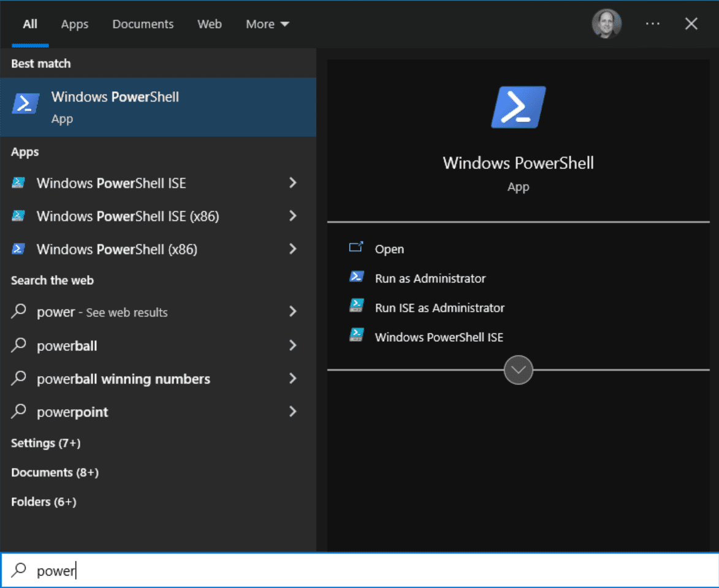719x588 pixels.
Task: Click the magnifier icon beside powerpoint
Action: 19,411
